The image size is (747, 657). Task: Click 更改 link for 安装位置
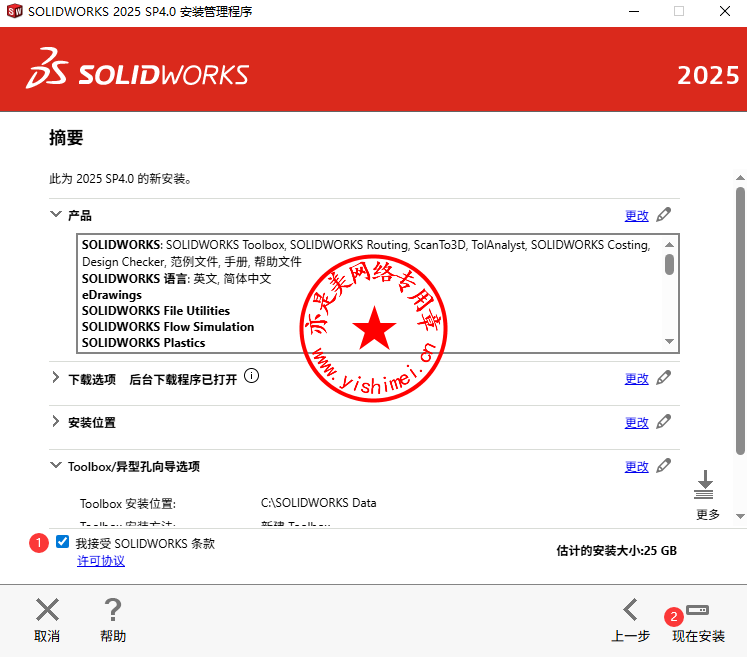[x=636, y=423]
